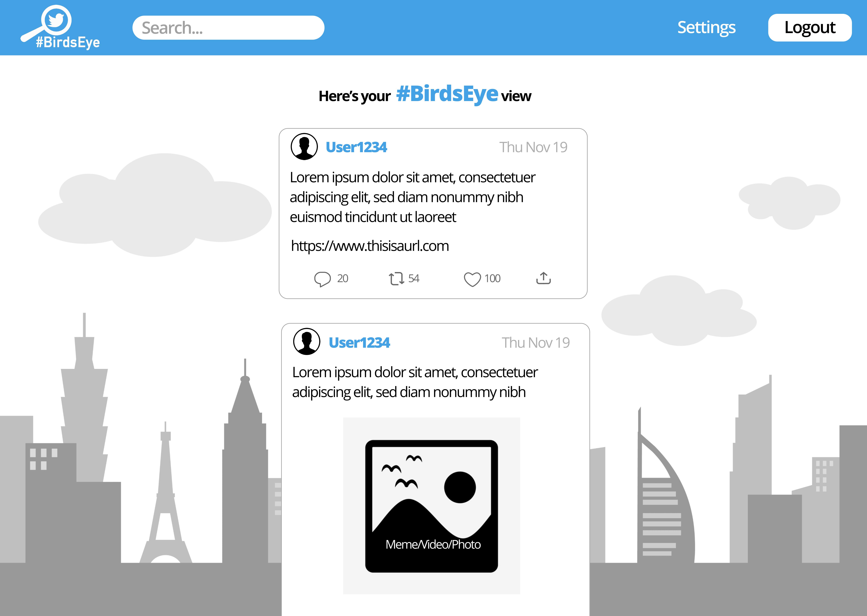Click the reply count 20
The image size is (867, 616).
[x=342, y=278]
